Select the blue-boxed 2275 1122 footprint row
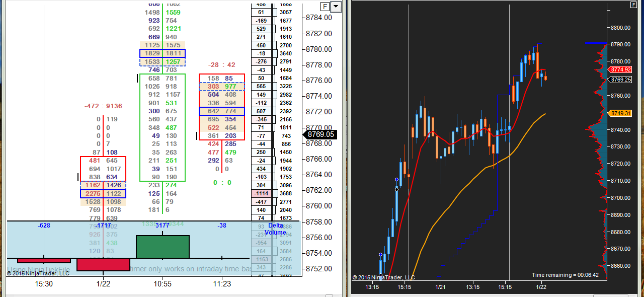 click(103, 194)
